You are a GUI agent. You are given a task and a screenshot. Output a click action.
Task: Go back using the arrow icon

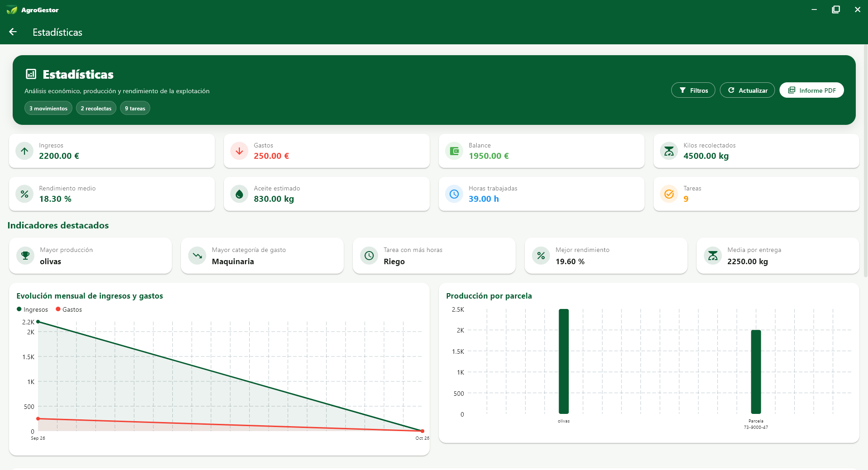click(13, 32)
